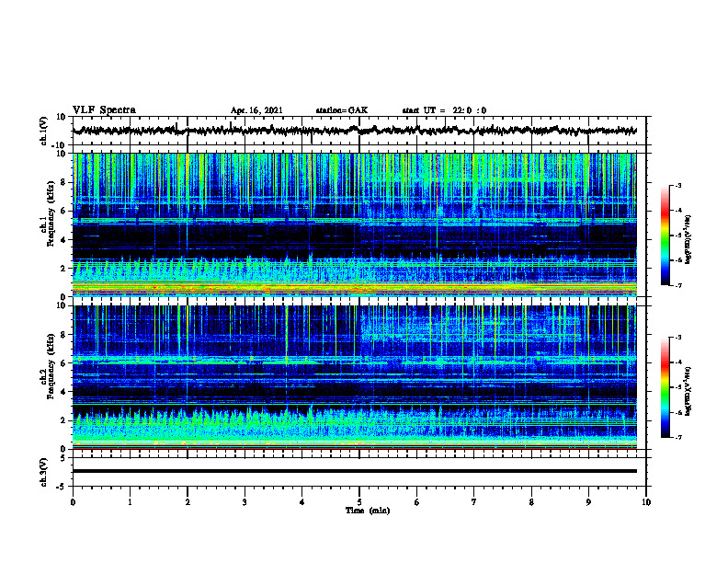Click the "6" tick on the time axis
Screen dimensions: 728x563
417,502
